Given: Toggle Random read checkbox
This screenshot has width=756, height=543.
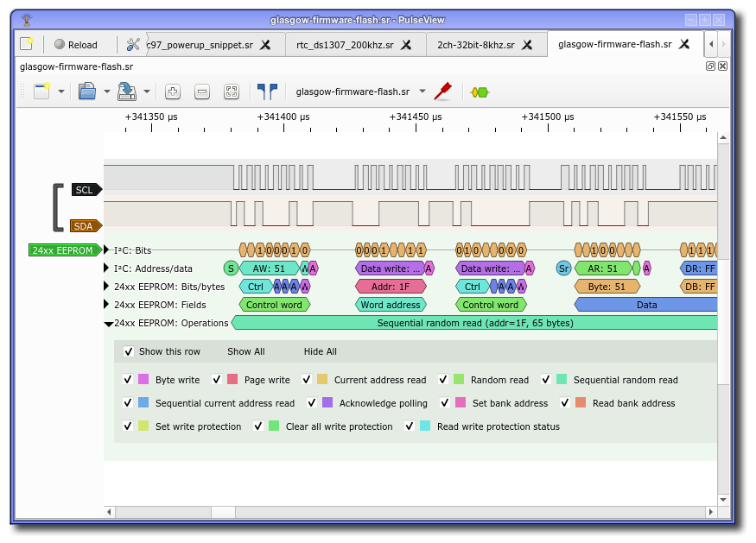Looking at the screenshot, I should (443, 380).
